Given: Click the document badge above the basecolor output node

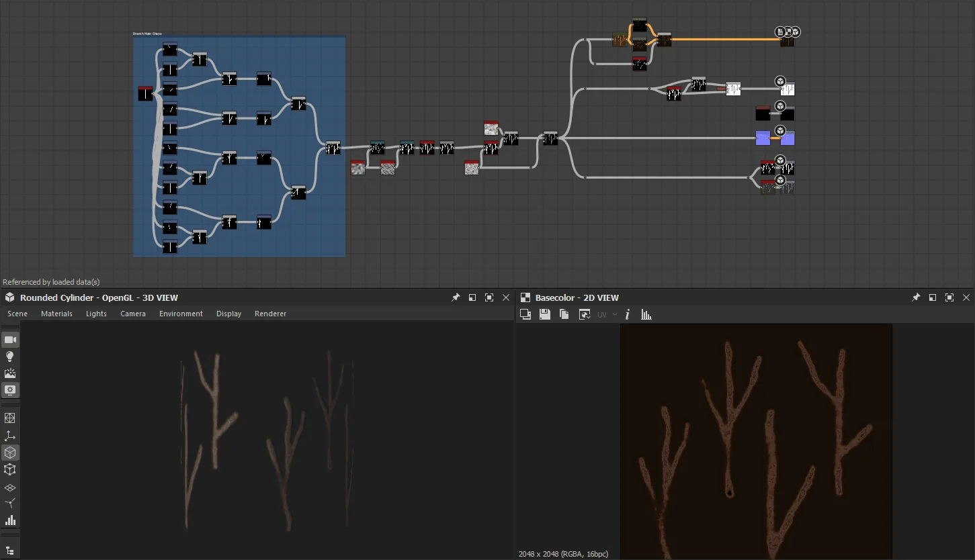Looking at the screenshot, I should coord(780,32).
